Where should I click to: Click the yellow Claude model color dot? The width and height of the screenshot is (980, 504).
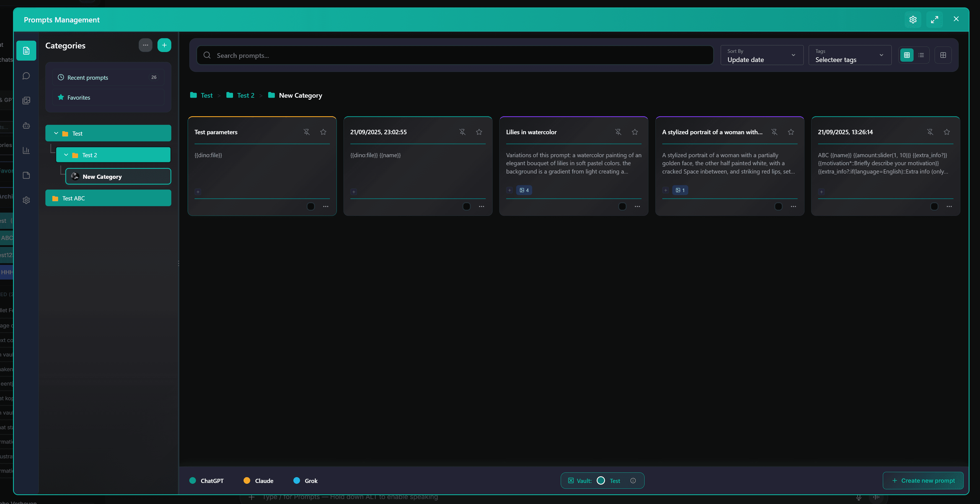click(247, 480)
